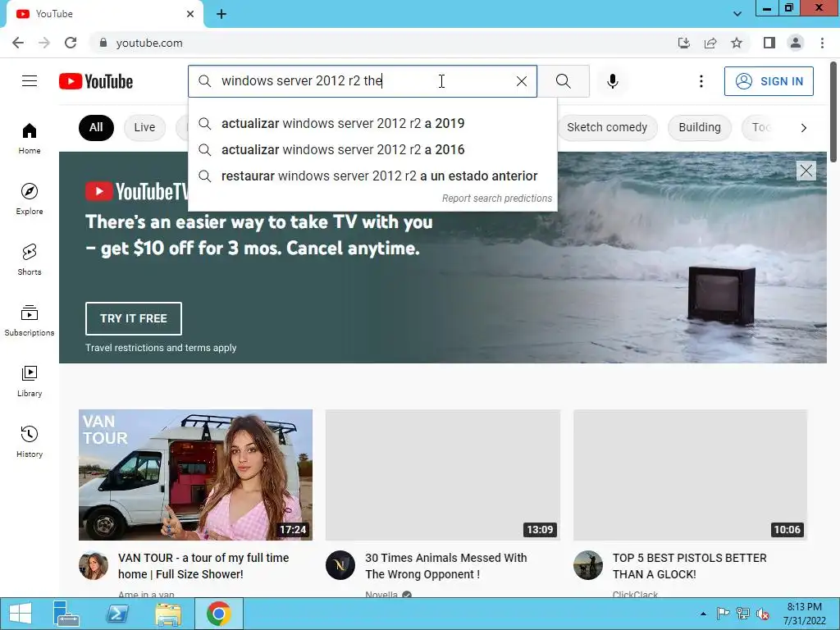Image resolution: width=840 pixels, height=630 pixels.
Task: Submit search with the magnifier button
Action: tap(563, 81)
